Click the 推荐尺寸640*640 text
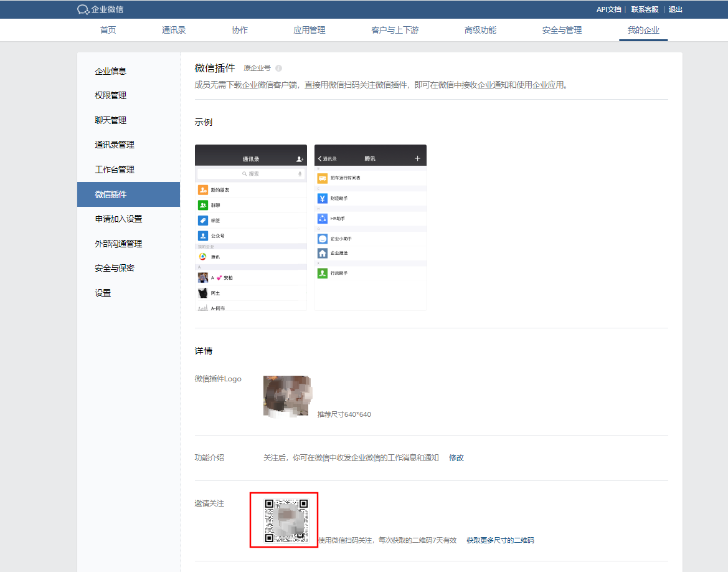The width and height of the screenshot is (728, 572). click(x=344, y=414)
